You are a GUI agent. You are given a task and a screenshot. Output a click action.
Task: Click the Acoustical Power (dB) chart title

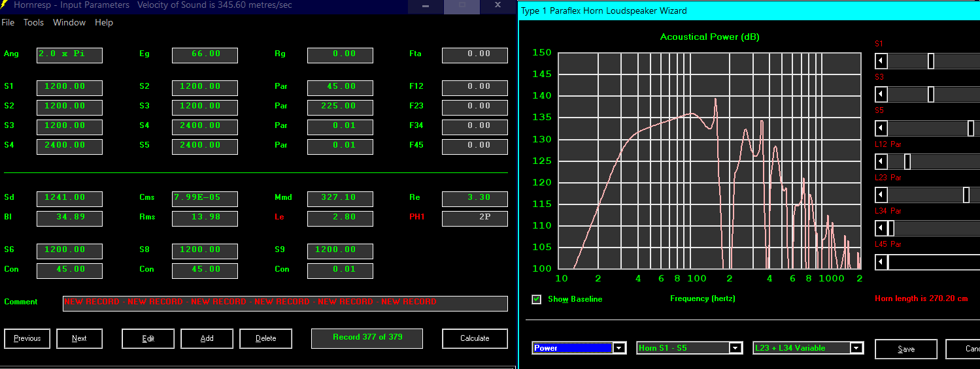[709, 37]
